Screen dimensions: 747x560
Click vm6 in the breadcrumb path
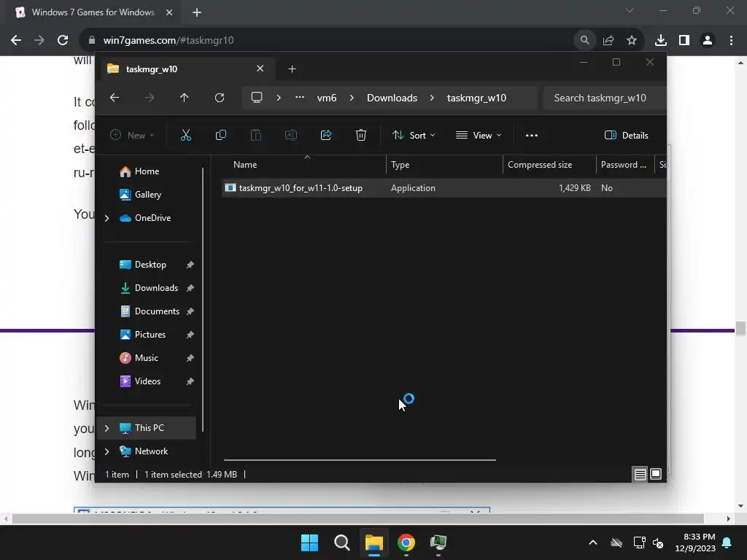click(327, 98)
